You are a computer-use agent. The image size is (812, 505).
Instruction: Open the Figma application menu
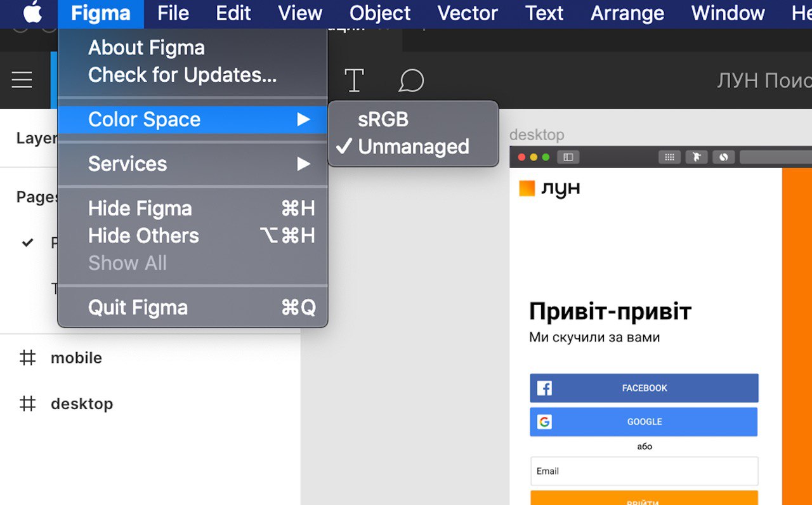pyautogui.click(x=101, y=13)
